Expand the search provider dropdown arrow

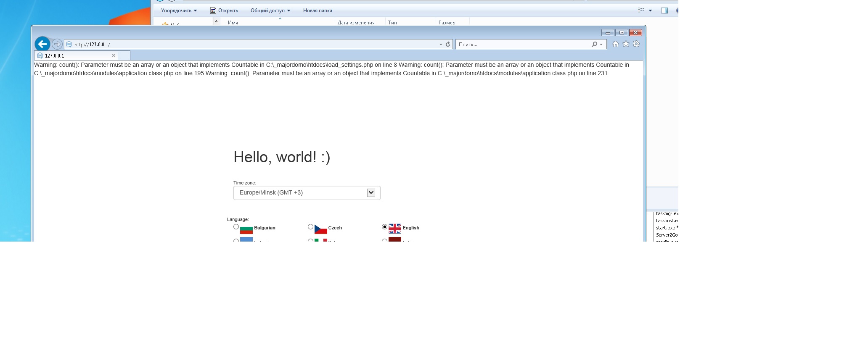click(x=601, y=44)
